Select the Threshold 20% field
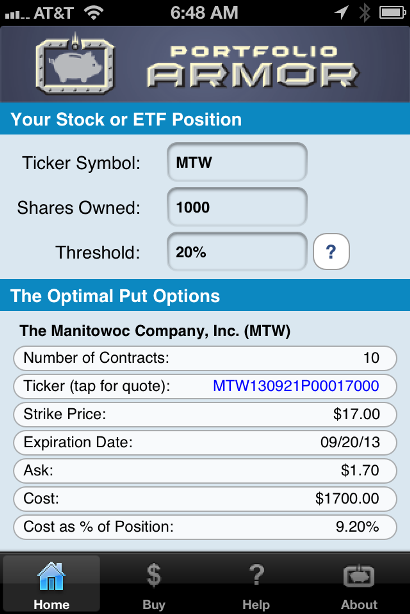410x614 pixels. (237, 251)
